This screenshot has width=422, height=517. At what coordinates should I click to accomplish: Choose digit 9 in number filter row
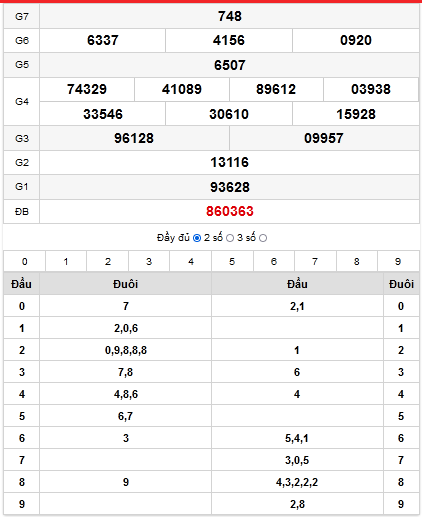pos(398,262)
